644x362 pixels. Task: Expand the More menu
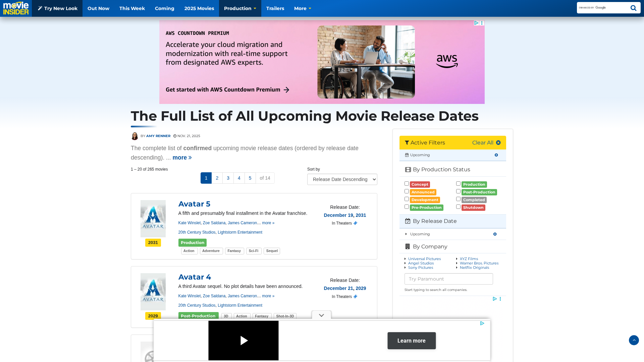(x=302, y=8)
